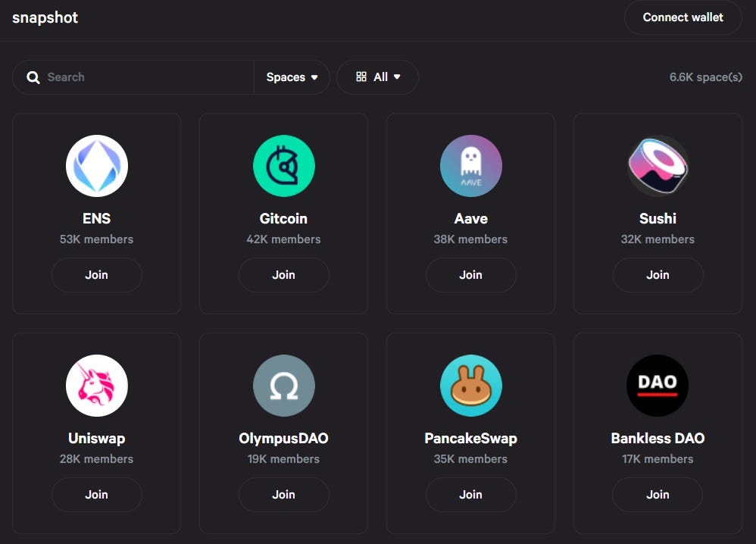This screenshot has height=544, width=756.
Task: Open the Sushi space logo
Action: point(658,166)
